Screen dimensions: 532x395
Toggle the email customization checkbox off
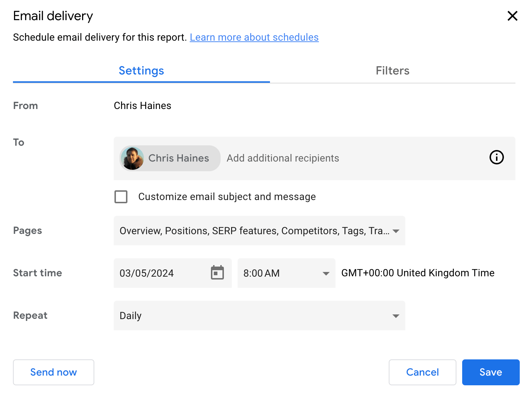pos(121,197)
